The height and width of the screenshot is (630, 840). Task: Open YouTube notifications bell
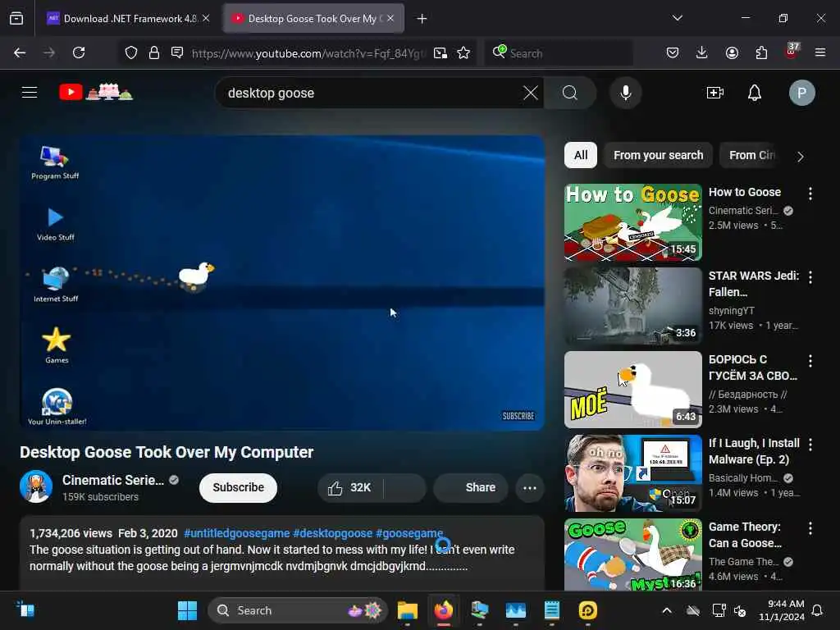(755, 93)
